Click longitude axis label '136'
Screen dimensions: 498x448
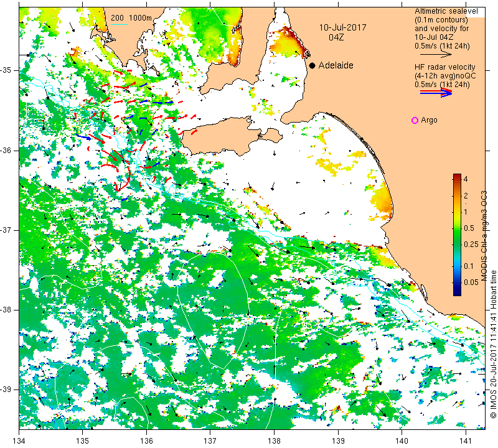pos(146,441)
